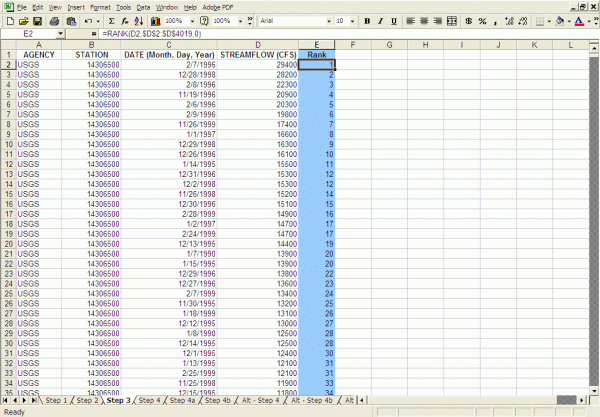Viewport: 600px width, 417px height.
Task: Go to last sheet tab navigation arrow
Action: [x=34, y=400]
